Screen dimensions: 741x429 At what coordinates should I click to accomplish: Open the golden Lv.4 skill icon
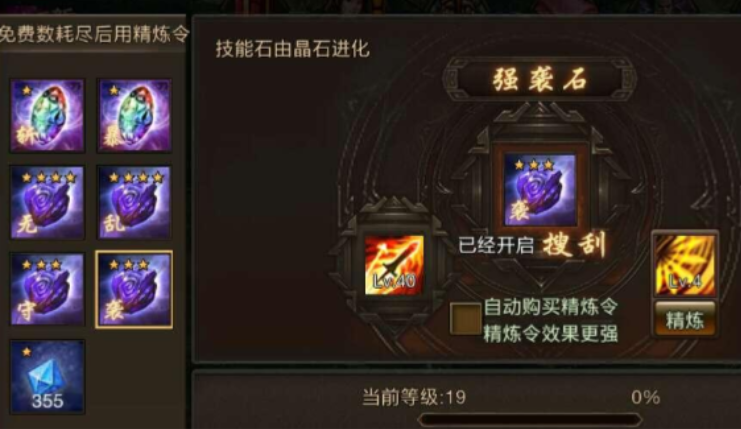(685, 265)
